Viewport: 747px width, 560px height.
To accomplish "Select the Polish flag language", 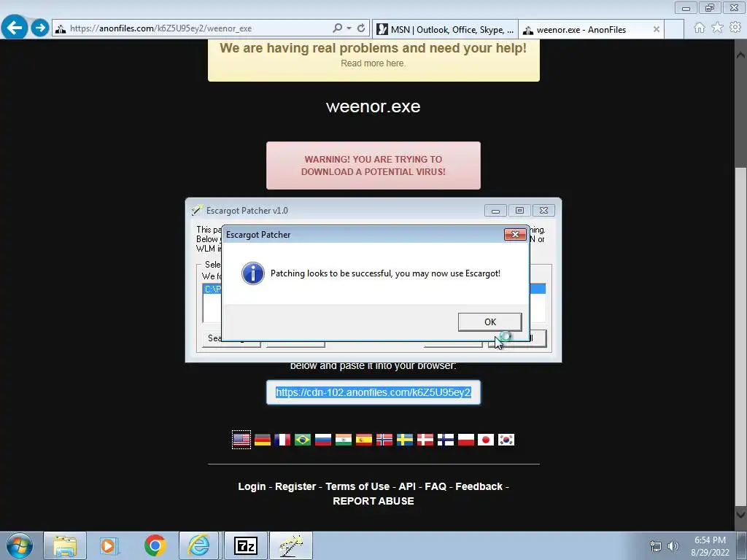I will 466,440.
